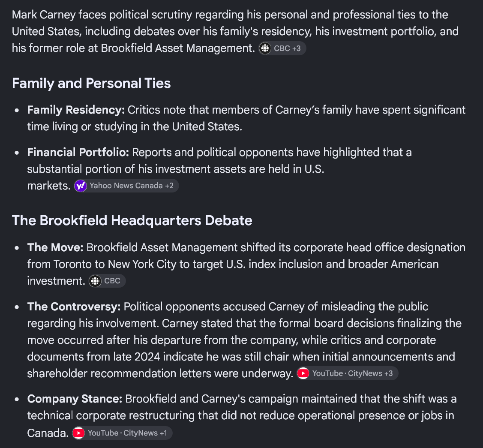Image resolution: width=483 pixels, height=448 pixels.
Task: Click the '+3' count in CBC chip
Action: [296, 49]
